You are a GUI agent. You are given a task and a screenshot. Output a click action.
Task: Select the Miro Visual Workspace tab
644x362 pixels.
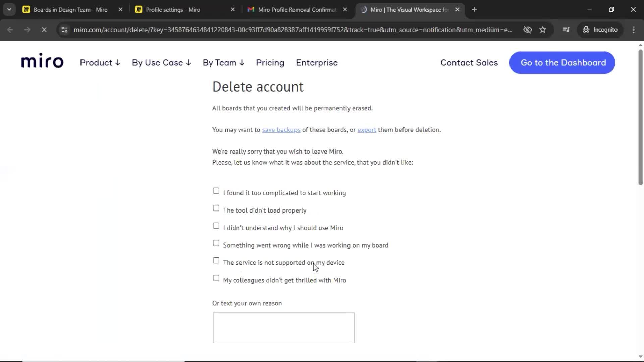(409, 10)
